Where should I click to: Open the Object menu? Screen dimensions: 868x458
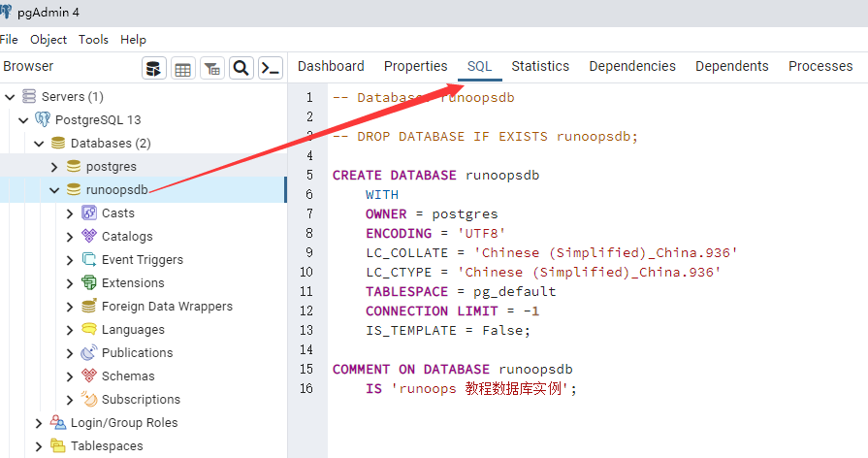[x=48, y=40]
